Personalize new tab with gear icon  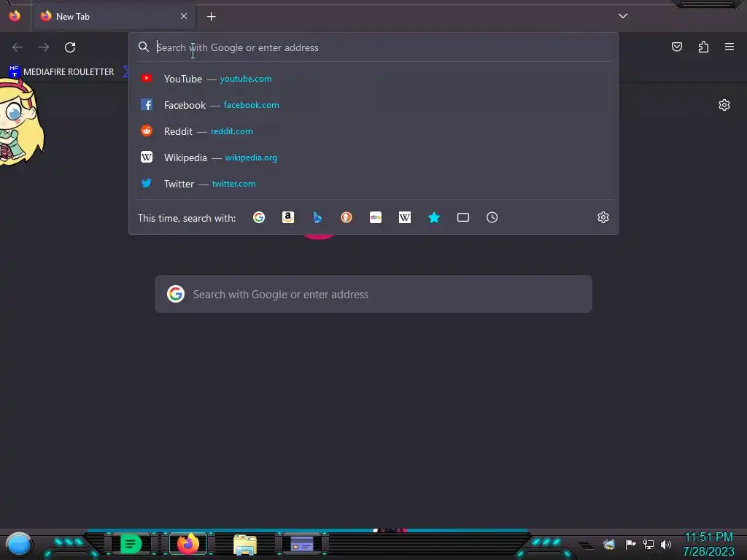(724, 105)
